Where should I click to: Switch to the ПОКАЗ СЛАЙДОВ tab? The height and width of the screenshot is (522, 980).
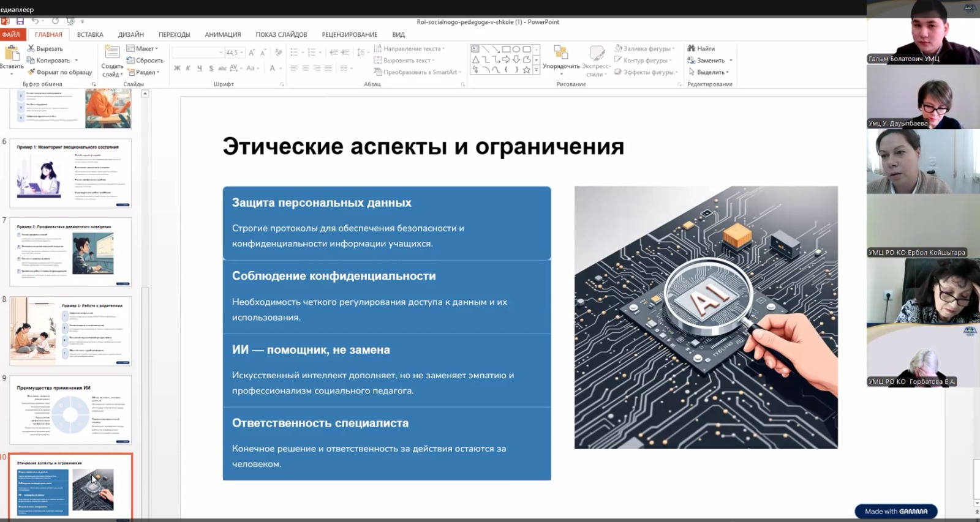click(x=281, y=34)
